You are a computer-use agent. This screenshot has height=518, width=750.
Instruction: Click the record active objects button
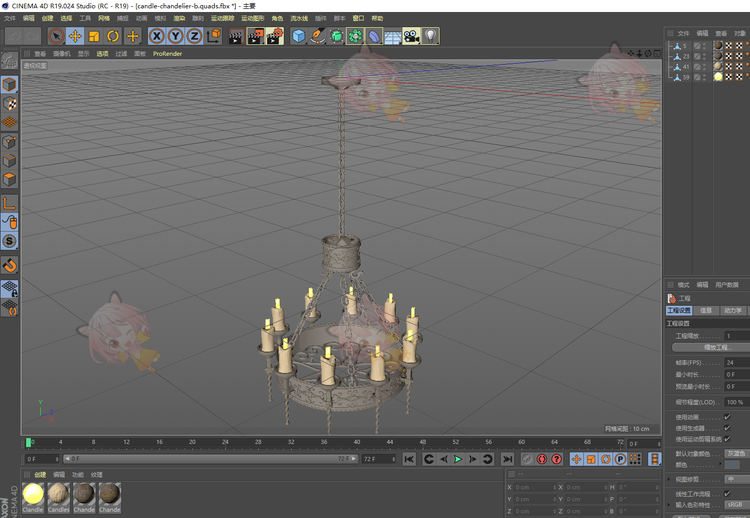point(527,459)
